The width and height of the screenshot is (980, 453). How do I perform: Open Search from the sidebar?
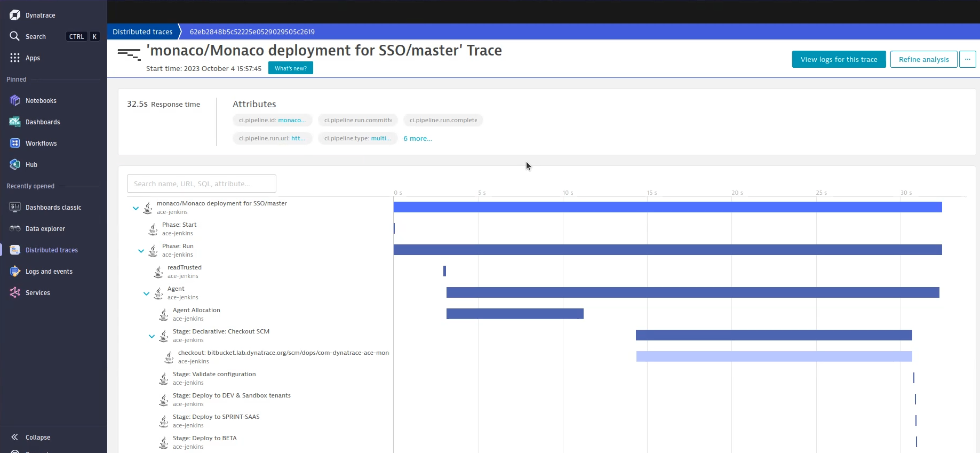(35, 36)
